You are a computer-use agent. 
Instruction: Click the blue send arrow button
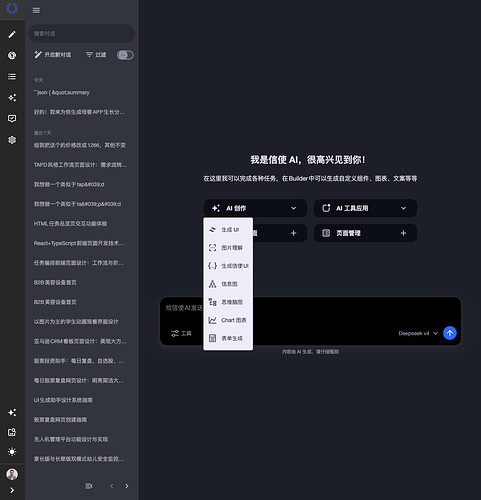pyautogui.click(x=450, y=333)
